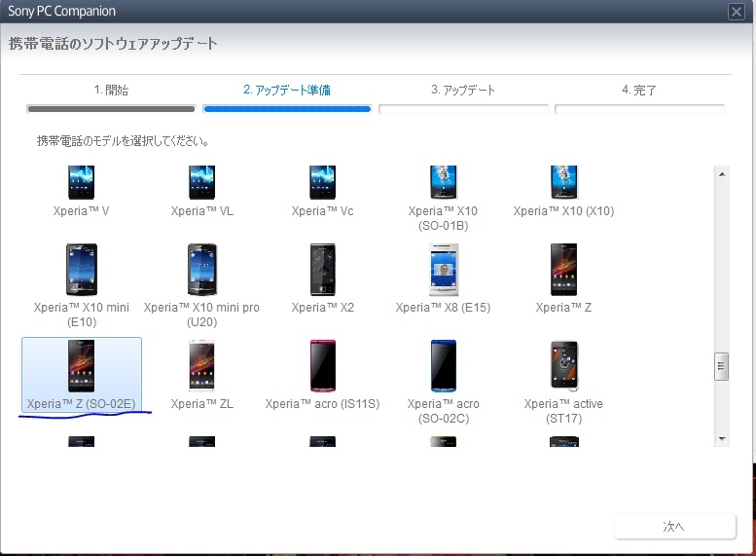Viewport: 756px width, 556px height.
Task: Pick the Xperia active (ST17) phone icon
Action: click(x=563, y=366)
